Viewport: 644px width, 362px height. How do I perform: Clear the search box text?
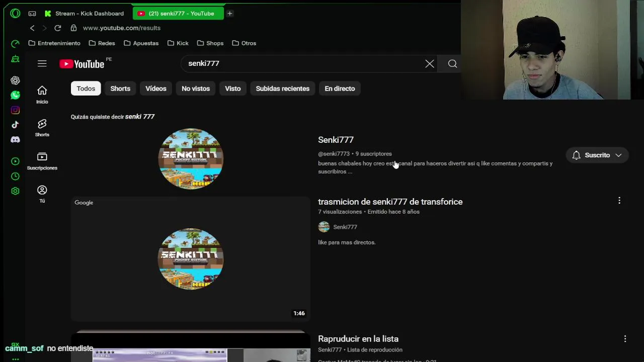point(430,64)
